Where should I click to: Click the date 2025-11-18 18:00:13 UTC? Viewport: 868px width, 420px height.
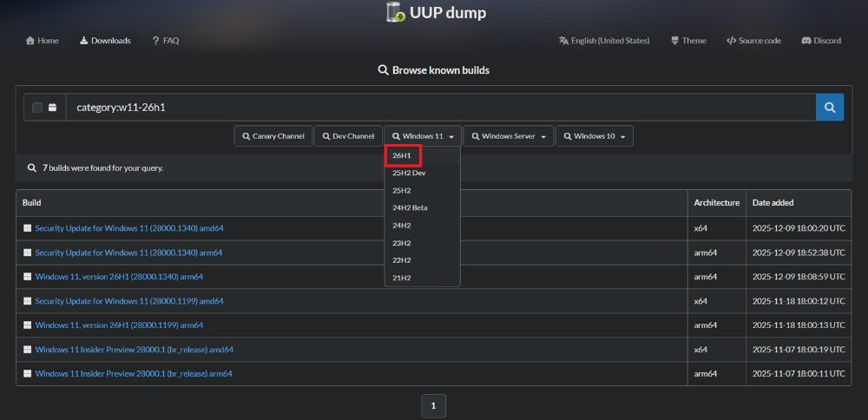tap(799, 325)
